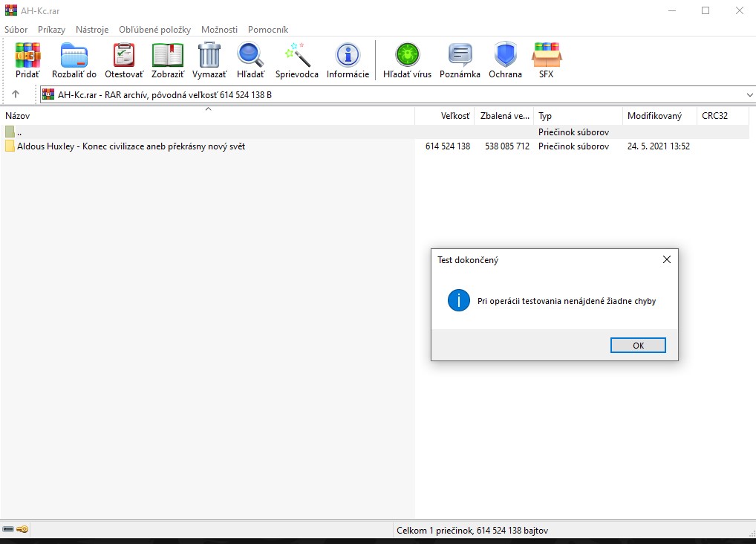Click the SFX archive icon

click(547, 54)
